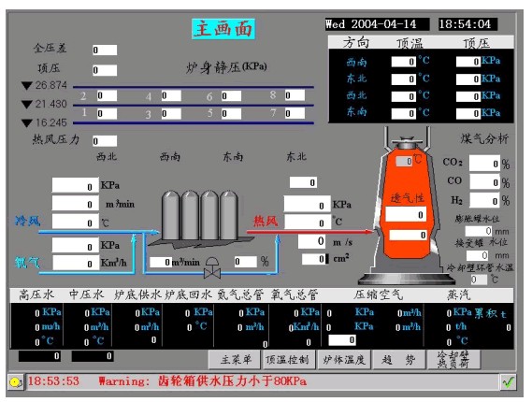The height and width of the screenshot is (402, 532).
Task: Click the 煤气分析 label
Action: tap(484, 138)
